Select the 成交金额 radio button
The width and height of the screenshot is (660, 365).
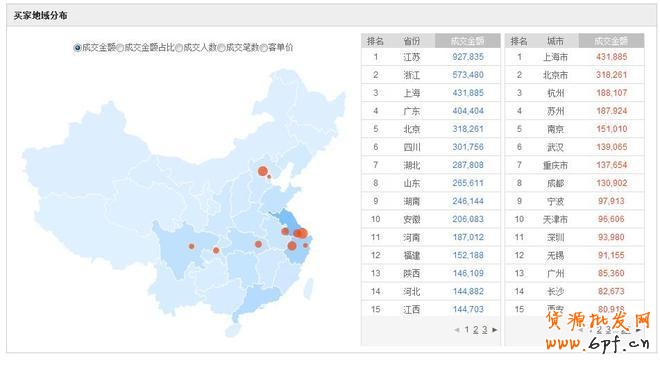click(77, 48)
